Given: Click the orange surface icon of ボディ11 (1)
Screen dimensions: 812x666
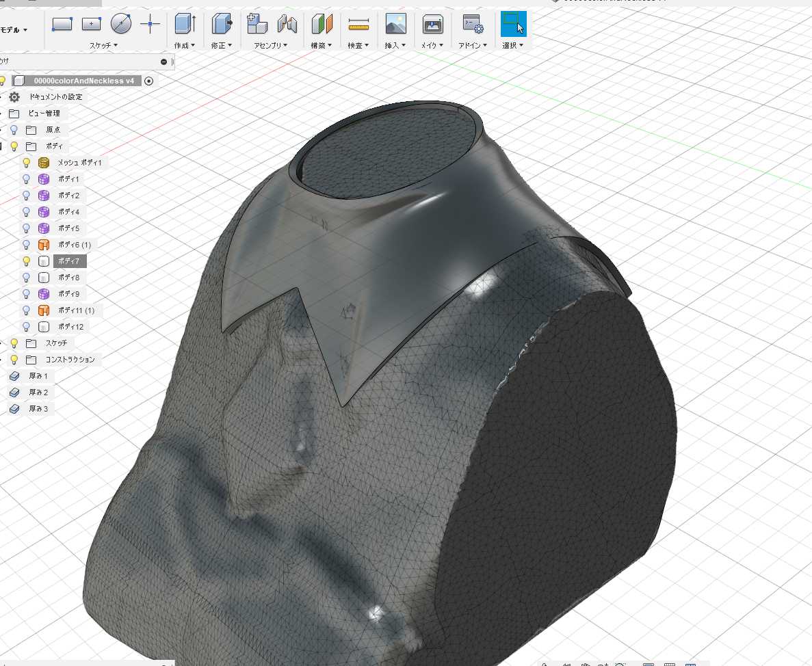Looking at the screenshot, I should click(44, 310).
